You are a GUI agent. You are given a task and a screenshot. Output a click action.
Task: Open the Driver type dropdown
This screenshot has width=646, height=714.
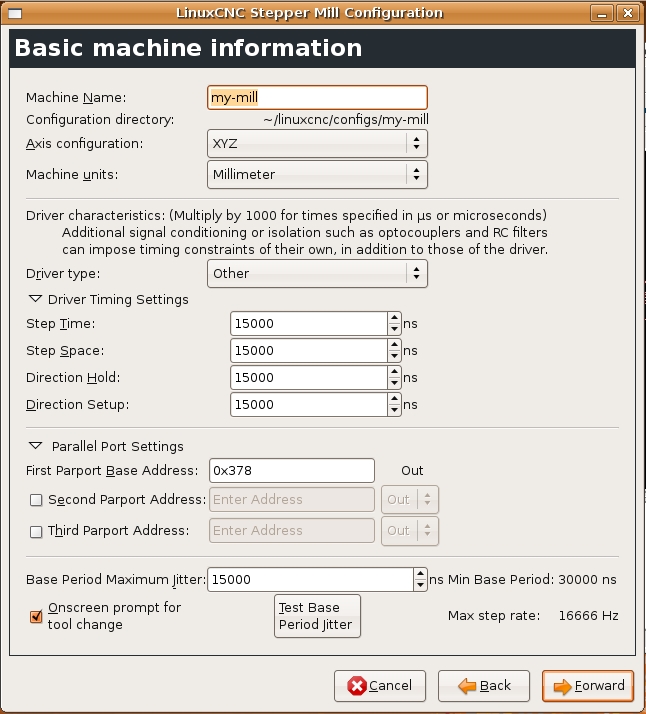tap(317, 274)
